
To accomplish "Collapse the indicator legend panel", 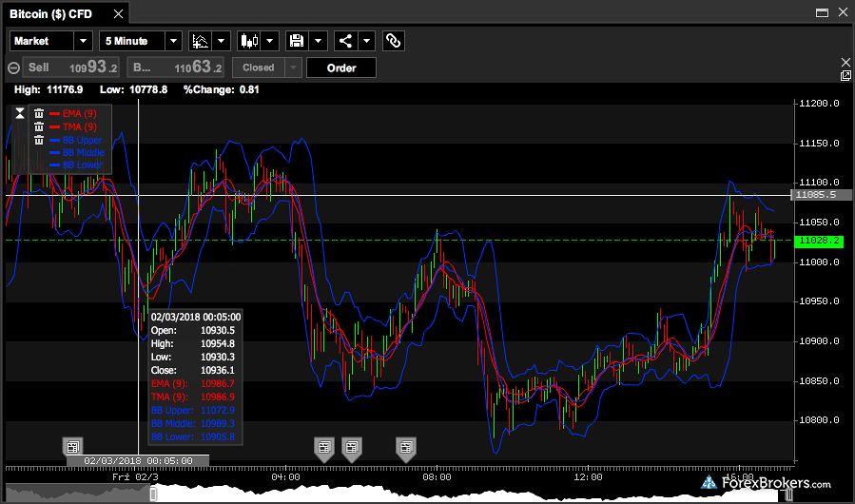I will [20, 113].
